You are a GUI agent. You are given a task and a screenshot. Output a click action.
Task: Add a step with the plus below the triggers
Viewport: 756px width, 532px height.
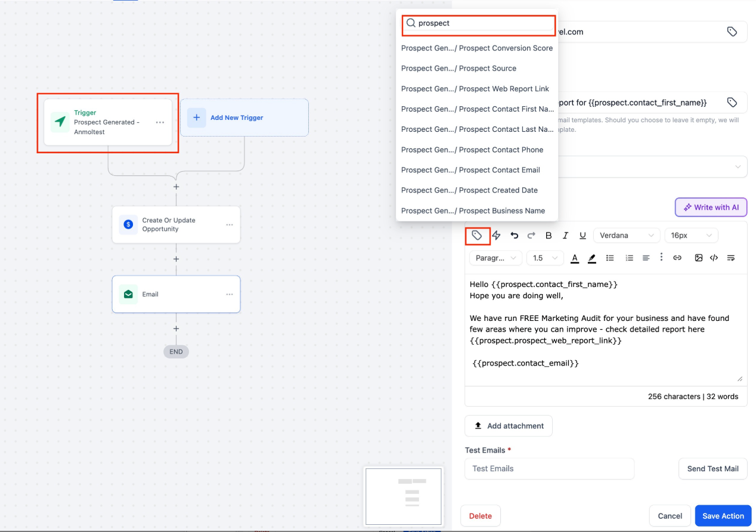(x=176, y=187)
